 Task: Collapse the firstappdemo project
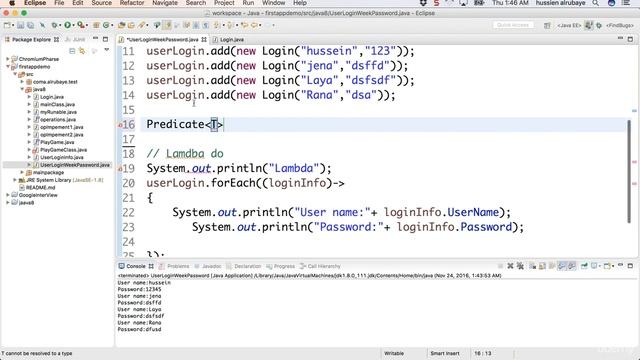(x=8, y=67)
